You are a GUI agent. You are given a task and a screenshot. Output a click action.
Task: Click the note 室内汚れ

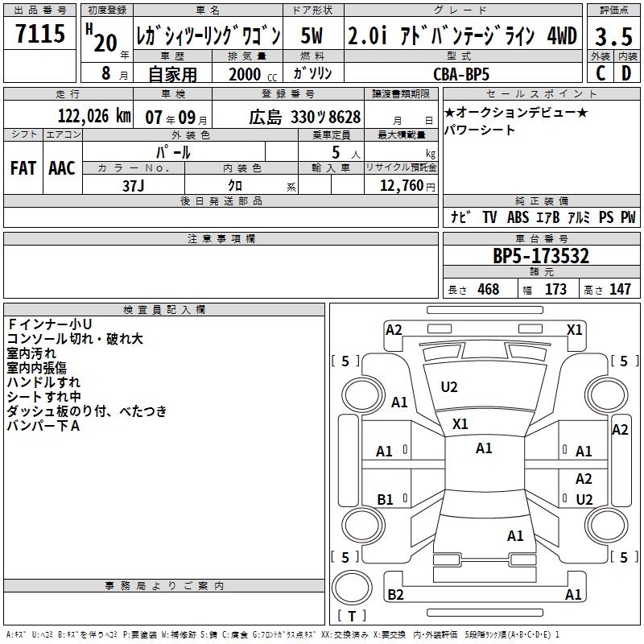click(31, 353)
